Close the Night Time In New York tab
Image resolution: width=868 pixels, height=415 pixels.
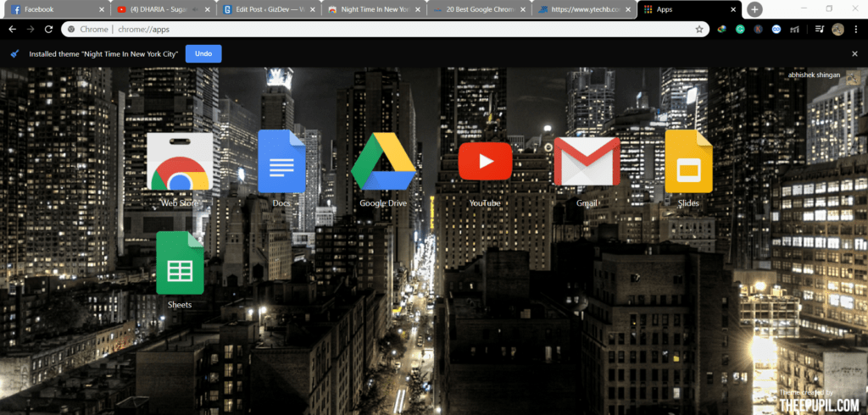tap(417, 9)
